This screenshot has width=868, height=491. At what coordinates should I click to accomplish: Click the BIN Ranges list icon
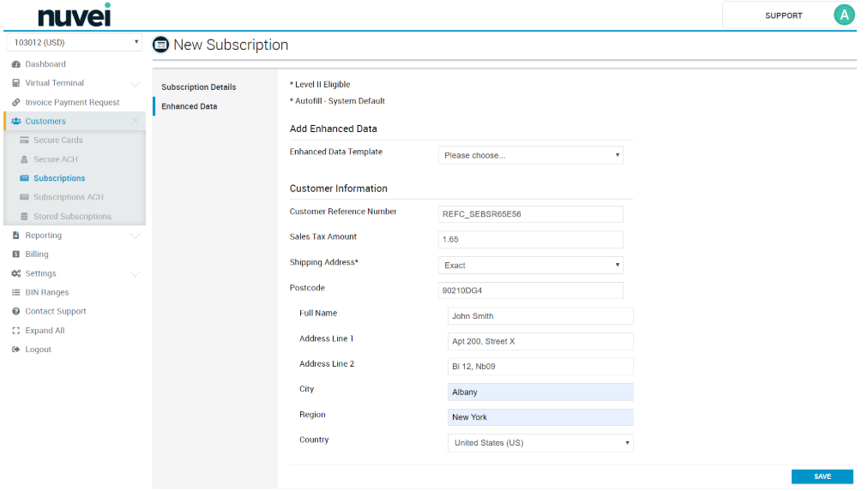point(15,293)
